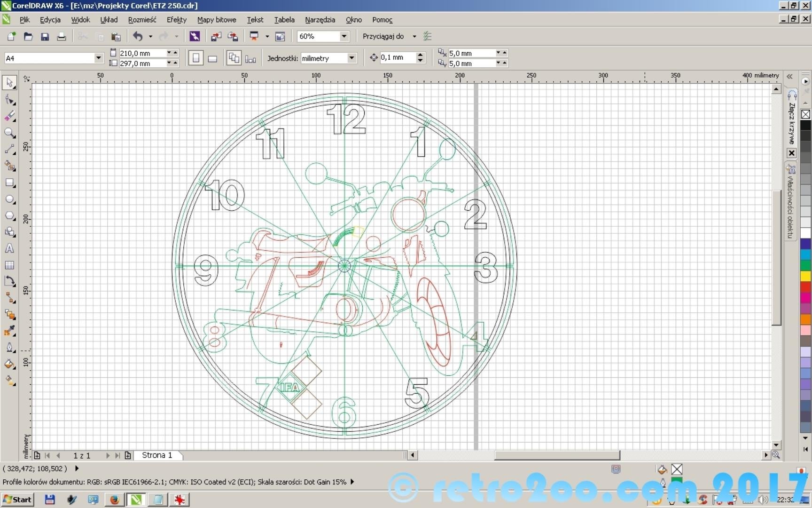
Task: Toggle apply layout to all pages
Action: (x=234, y=58)
